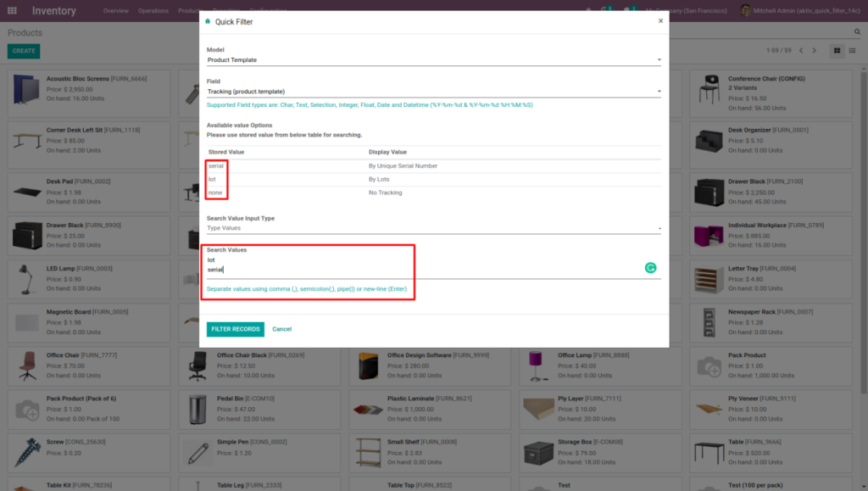Open the Field dropdown showing Tracking
This screenshot has height=491, width=868.
(x=434, y=91)
